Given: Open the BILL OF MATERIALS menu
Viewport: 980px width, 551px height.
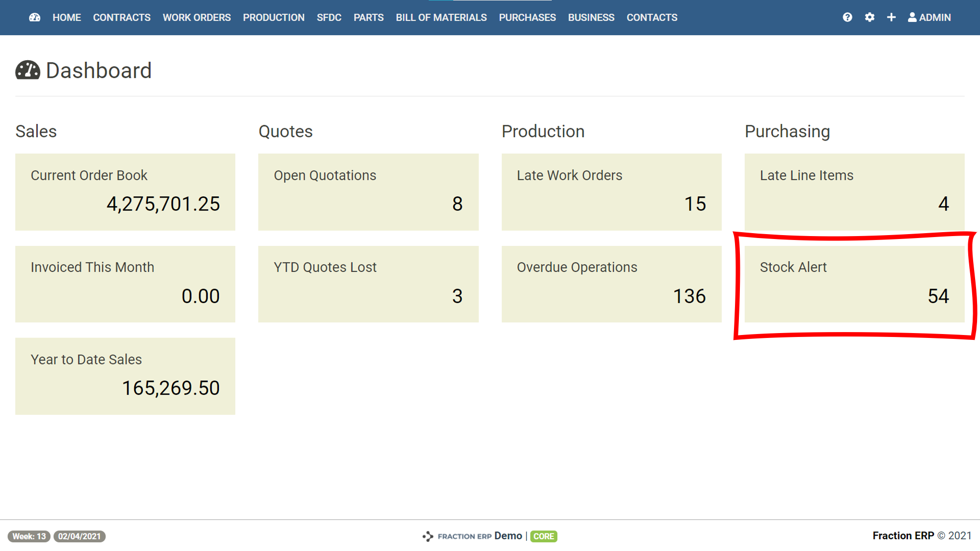Looking at the screenshot, I should 441,18.
